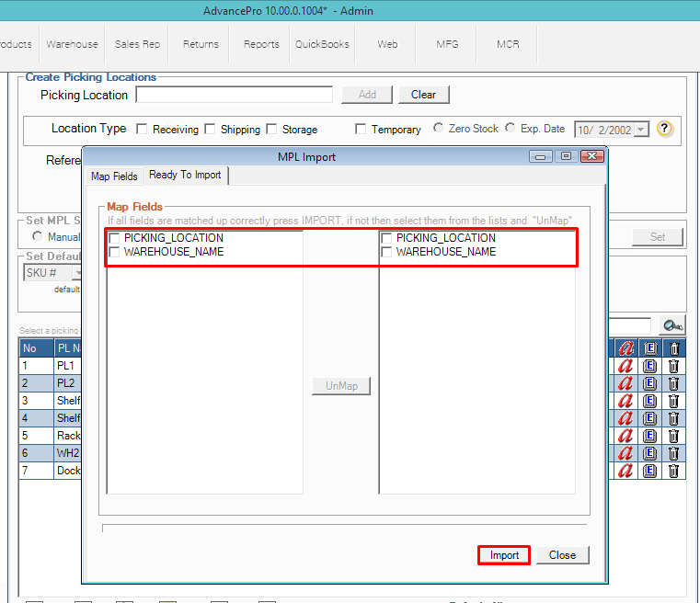Open the SKU # dropdown

77,273
